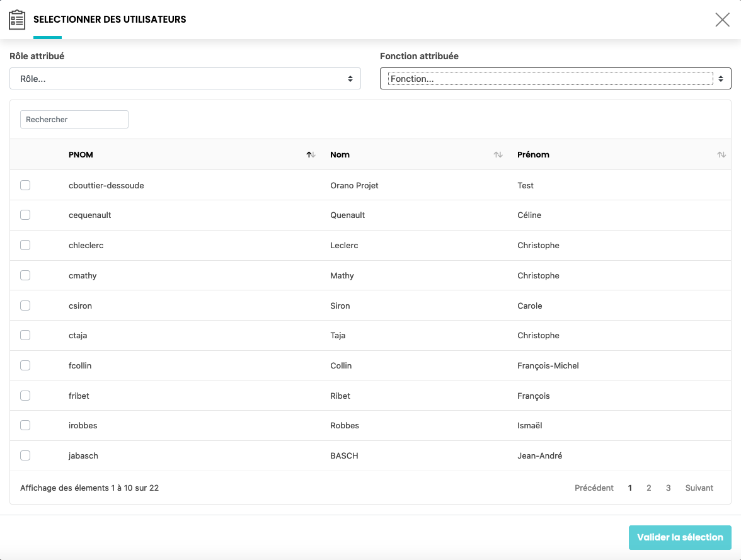The height and width of the screenshot is (560, 741).
Task: Click Précédent pagination link
Action: pyautogui.click(x=594, y=488)
